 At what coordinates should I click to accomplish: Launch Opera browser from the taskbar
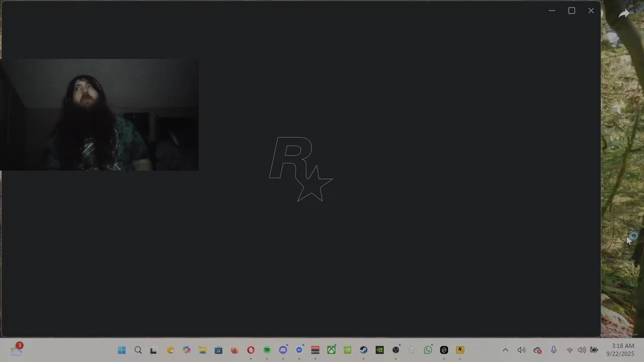(251, 350)
